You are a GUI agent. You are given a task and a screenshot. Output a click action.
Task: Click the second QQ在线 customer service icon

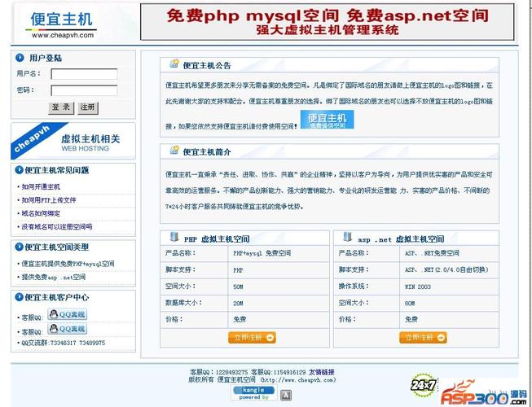pos(67,329)
